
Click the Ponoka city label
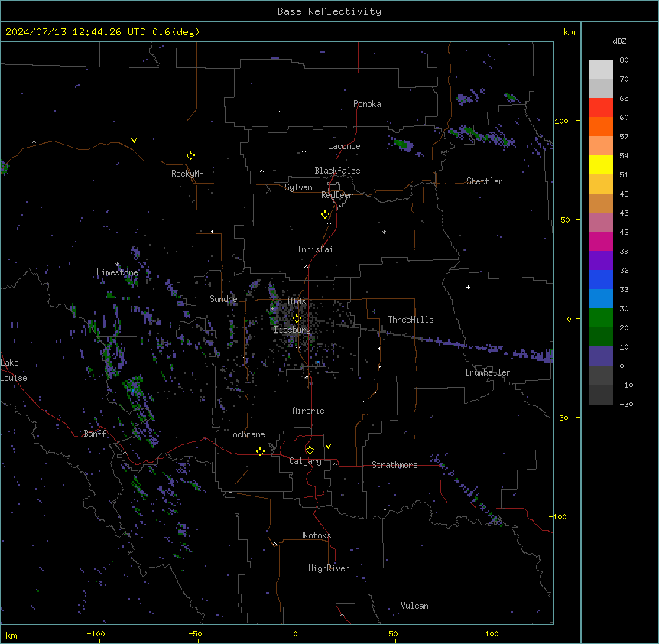pos(367,104)
